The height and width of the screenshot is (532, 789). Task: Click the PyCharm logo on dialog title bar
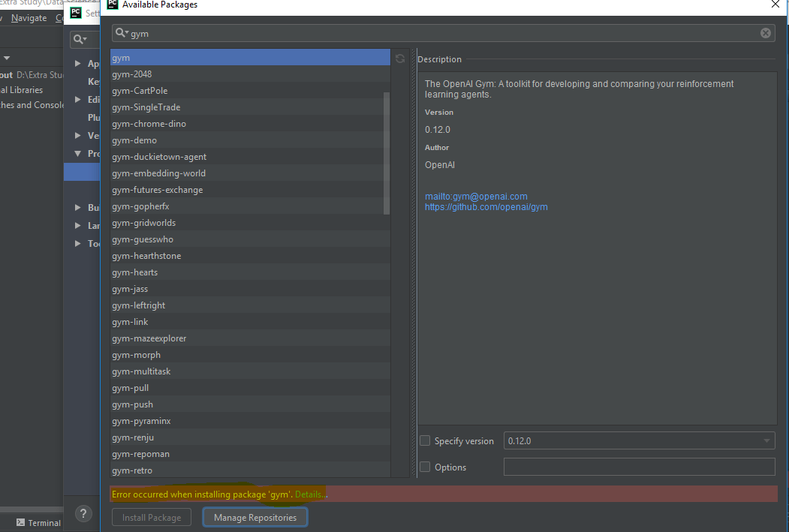(x=112, y=5)
